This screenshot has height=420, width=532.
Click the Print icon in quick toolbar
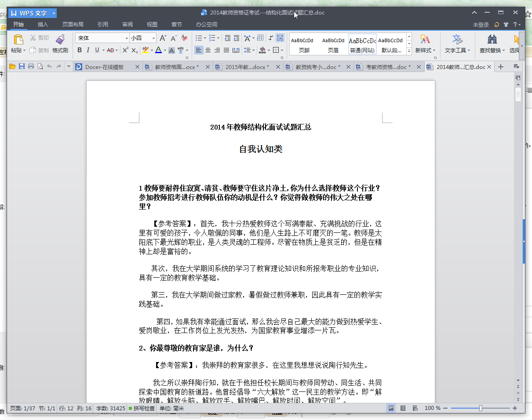point(31,67)
